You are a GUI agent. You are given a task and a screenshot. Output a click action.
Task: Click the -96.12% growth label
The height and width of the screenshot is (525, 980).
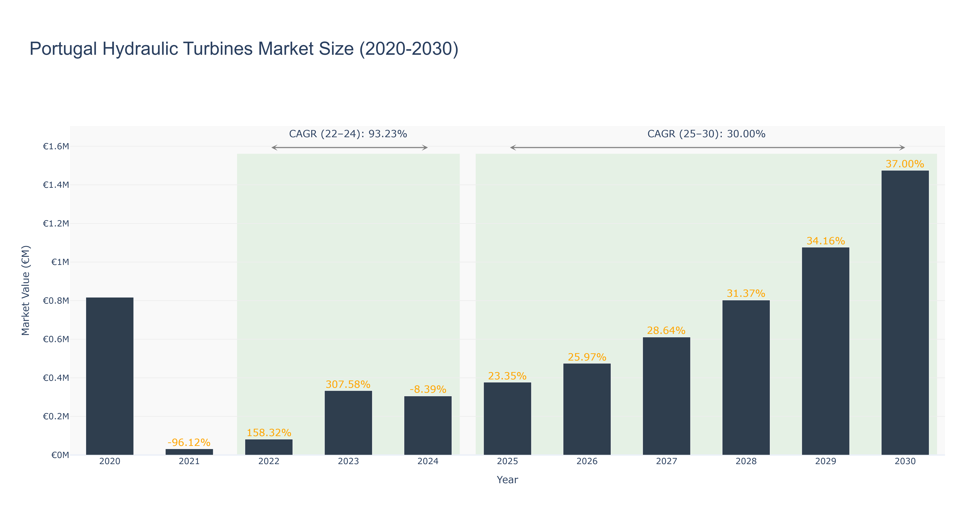tap(189, 442)
